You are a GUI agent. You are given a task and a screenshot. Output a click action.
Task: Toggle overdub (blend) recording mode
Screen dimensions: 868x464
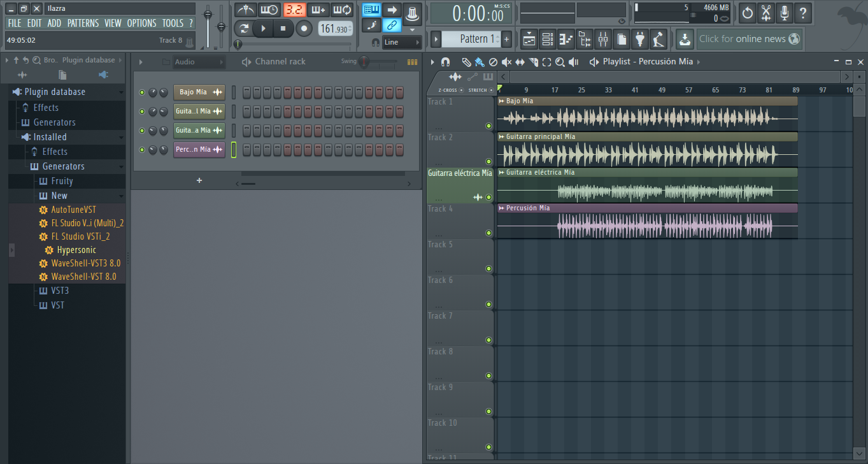tap(318, 10)
